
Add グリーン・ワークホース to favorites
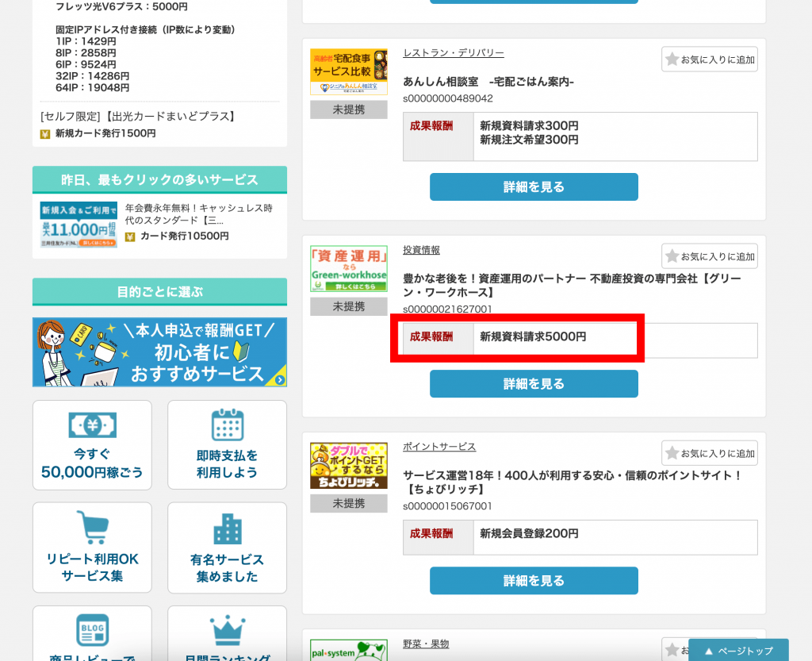[x=710, y=256]
